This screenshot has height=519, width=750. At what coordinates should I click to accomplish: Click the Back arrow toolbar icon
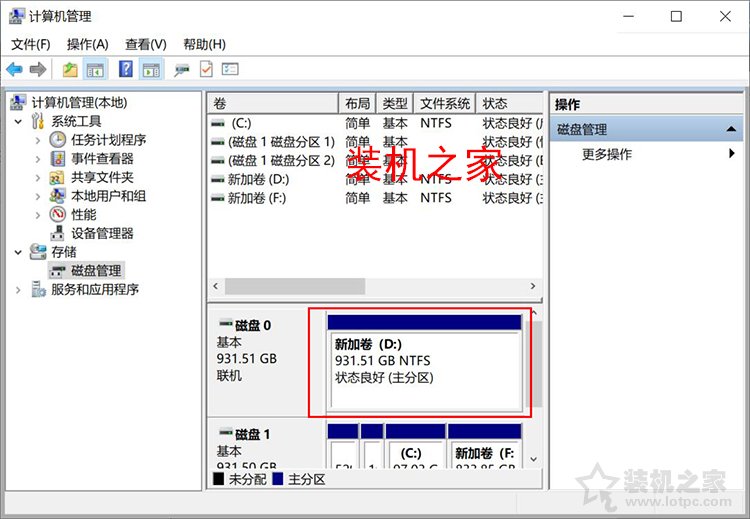point(14,69)
